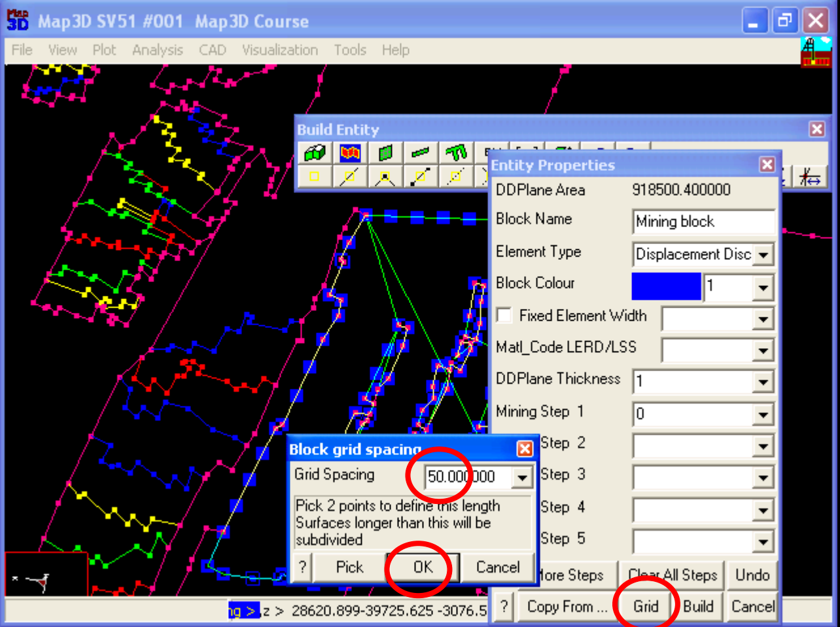Open the Plot menu
Screen dimensions: 840x627
point(104,50)
